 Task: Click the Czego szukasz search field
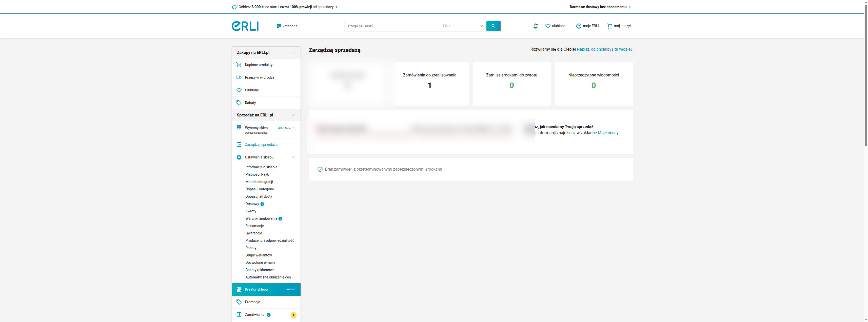click(392, 26)
